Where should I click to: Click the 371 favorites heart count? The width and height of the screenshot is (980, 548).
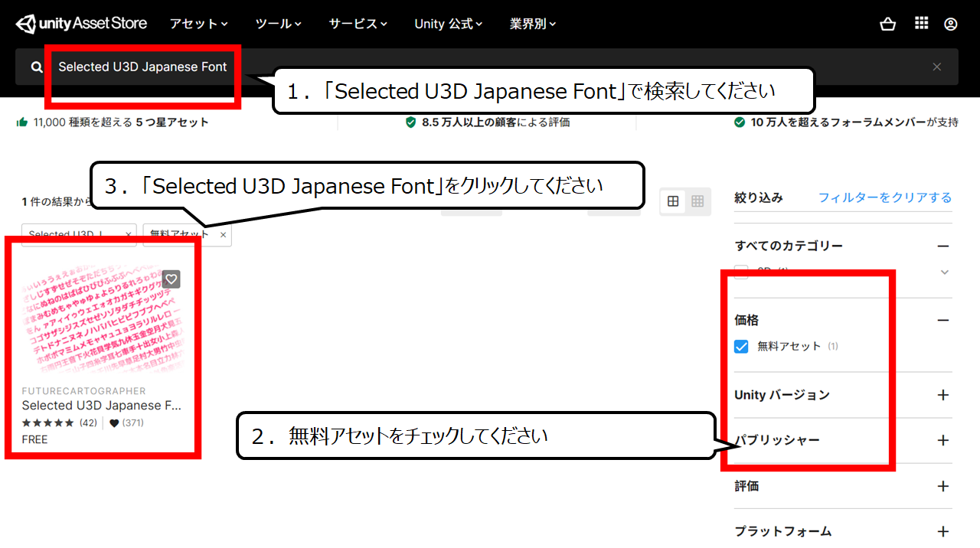126,422
